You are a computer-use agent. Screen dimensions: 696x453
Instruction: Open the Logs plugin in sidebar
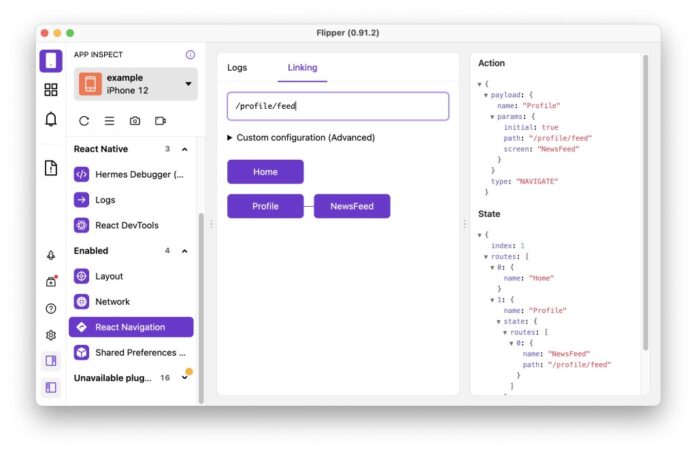131,200
